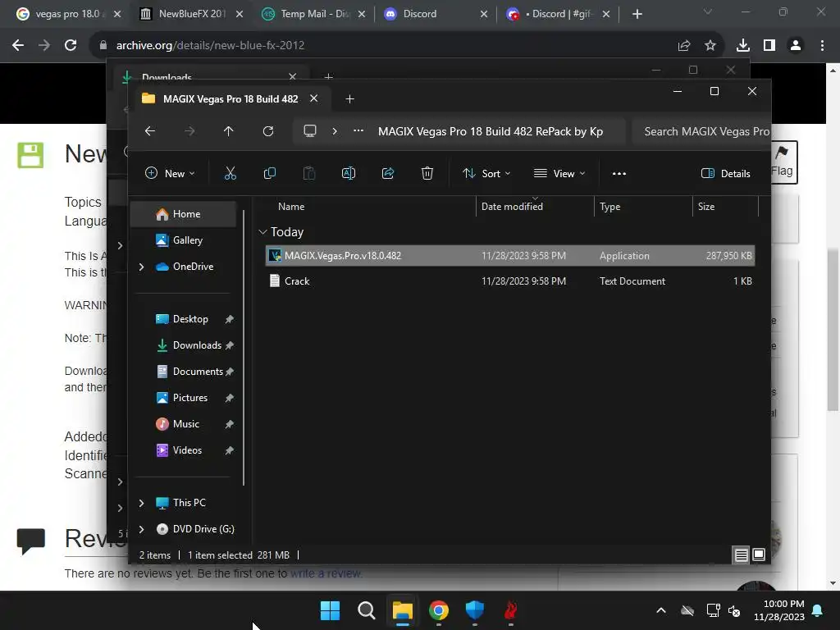Go back in File Explorer
This screenshot has width=840, height=630.
tap(150, 131)
